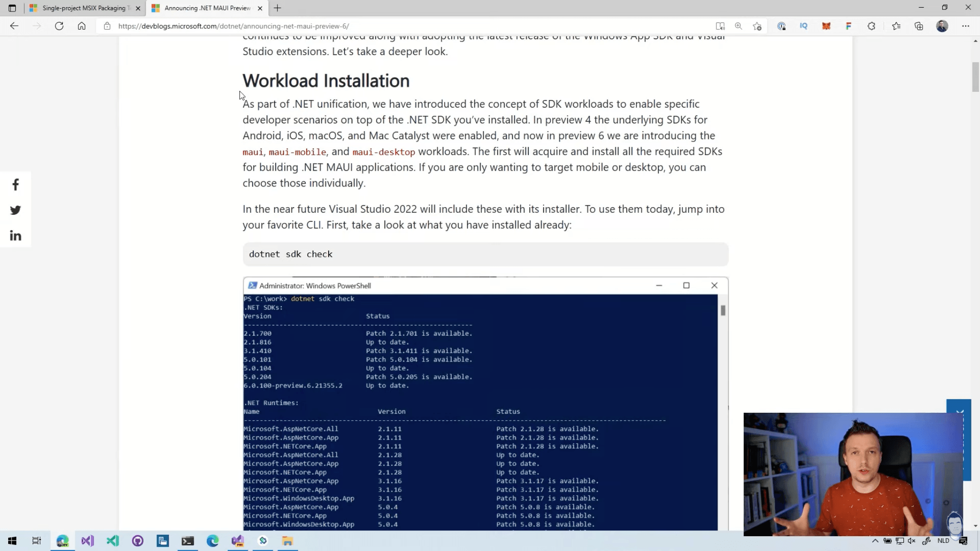
Task: View site security lock info
Action: pyautogui.click(x=107, y=26)
